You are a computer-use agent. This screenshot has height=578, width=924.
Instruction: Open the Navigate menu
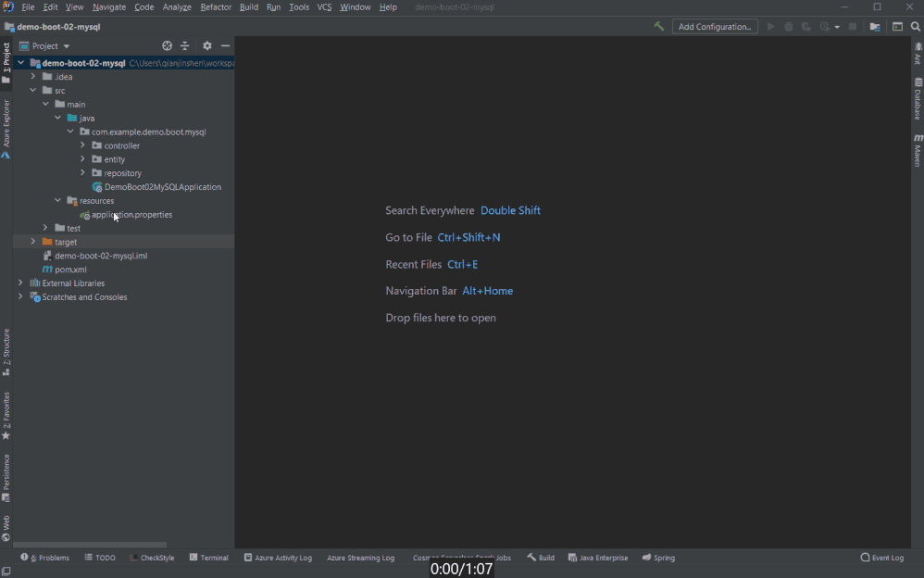pos(109,7)
